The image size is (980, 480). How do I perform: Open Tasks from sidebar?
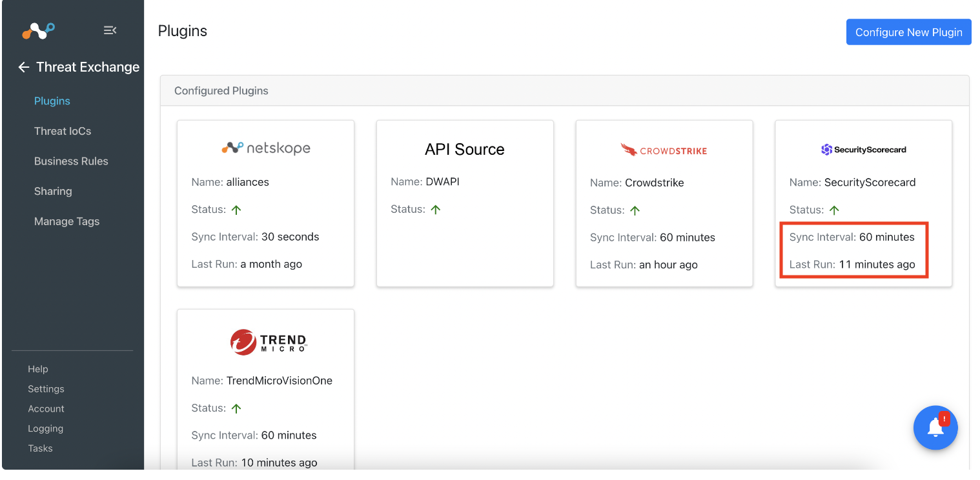[x=40, y=448]
